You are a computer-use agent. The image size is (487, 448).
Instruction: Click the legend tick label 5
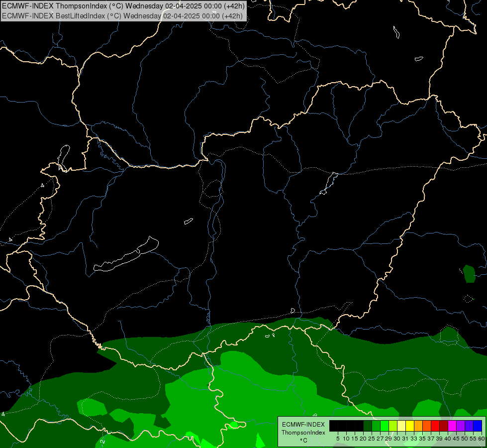338,439
